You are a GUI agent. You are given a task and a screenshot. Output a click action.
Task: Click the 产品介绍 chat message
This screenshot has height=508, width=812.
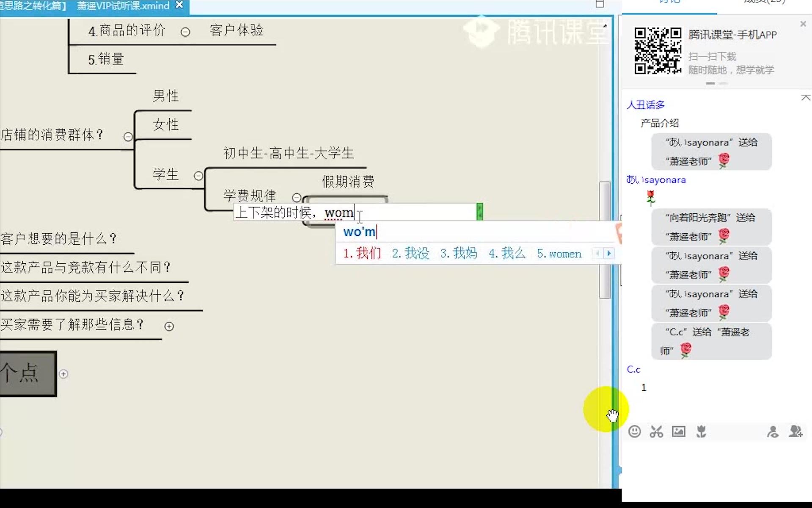pyautogui.click(x=660, y=123)
